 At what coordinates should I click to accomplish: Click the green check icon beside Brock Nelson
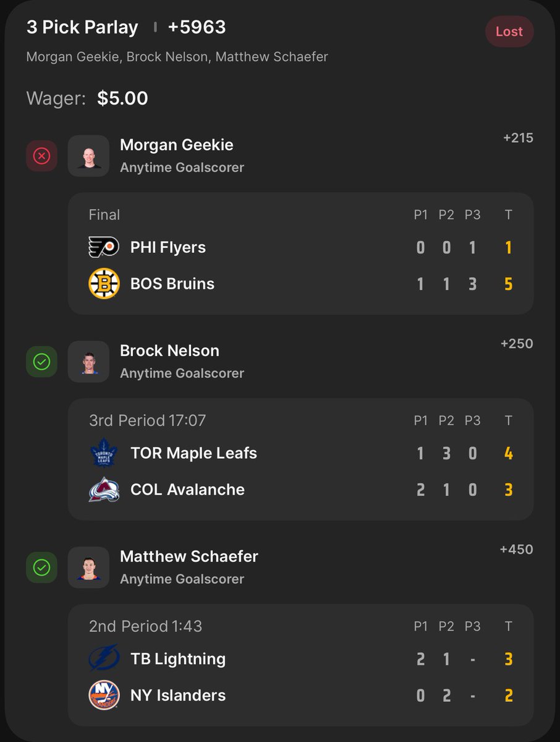click(41, 362)
